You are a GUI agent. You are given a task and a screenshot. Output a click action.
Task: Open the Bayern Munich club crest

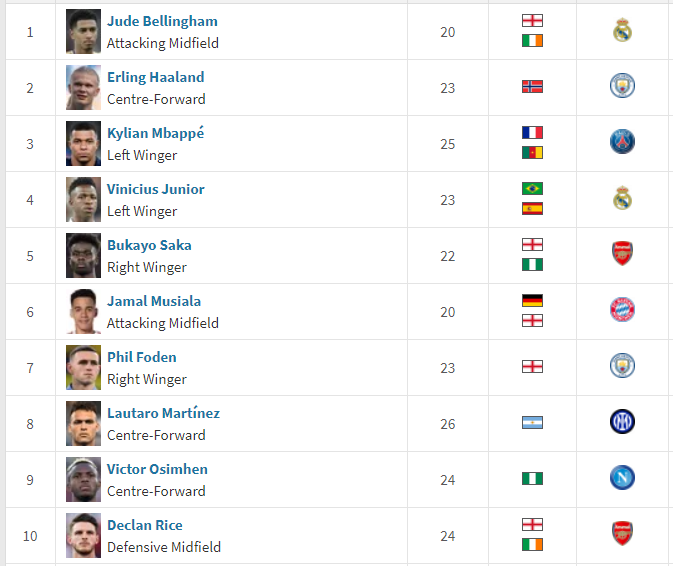tap(622, 309)
